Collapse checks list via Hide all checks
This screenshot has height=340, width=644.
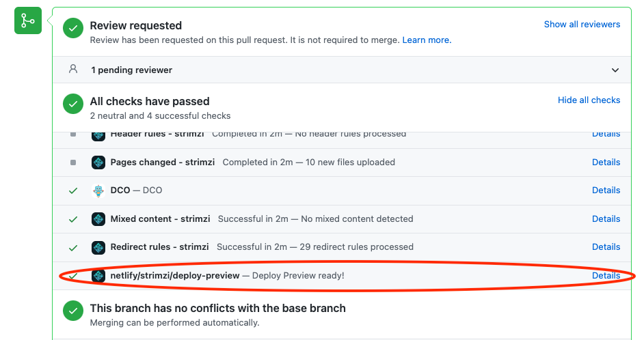tap(589, 100)
